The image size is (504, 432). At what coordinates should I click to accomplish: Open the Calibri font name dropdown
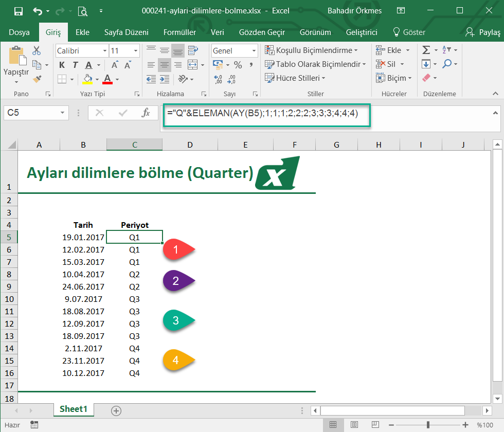tap(105, 51)
